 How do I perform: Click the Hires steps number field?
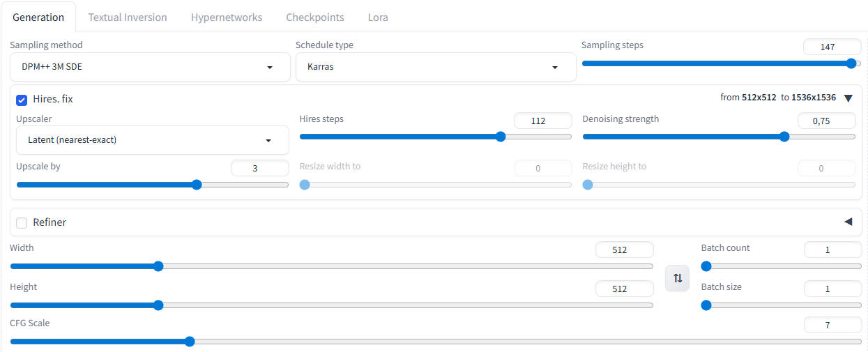pyautogui.click(x=542, y=121)
